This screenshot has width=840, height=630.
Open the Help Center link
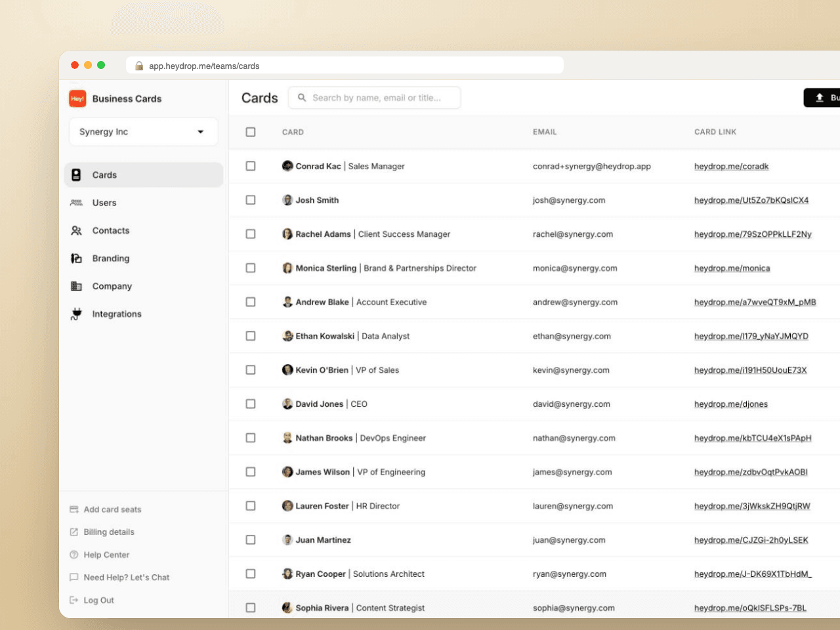[106, 555]
